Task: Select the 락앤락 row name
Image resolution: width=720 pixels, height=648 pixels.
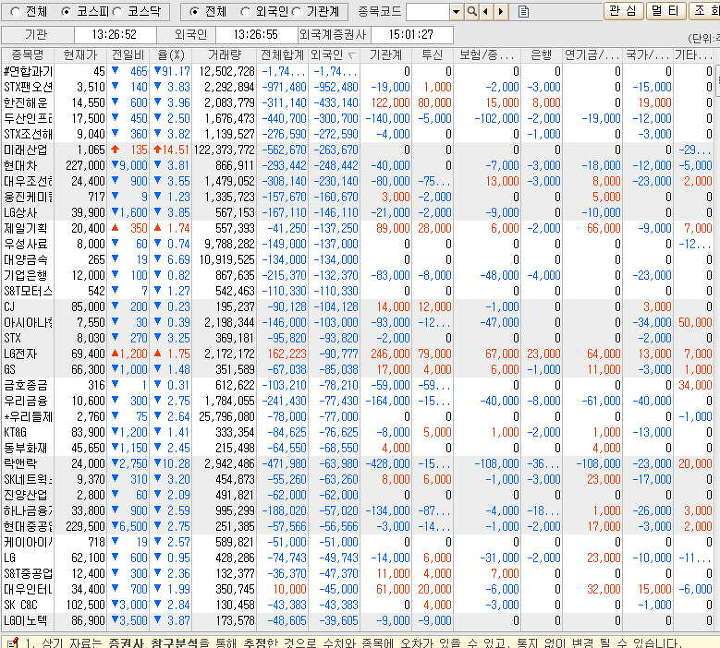Action: 20,464
